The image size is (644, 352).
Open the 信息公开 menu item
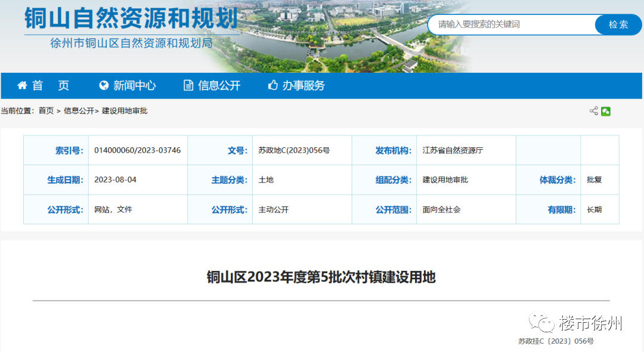pos(219,85)
